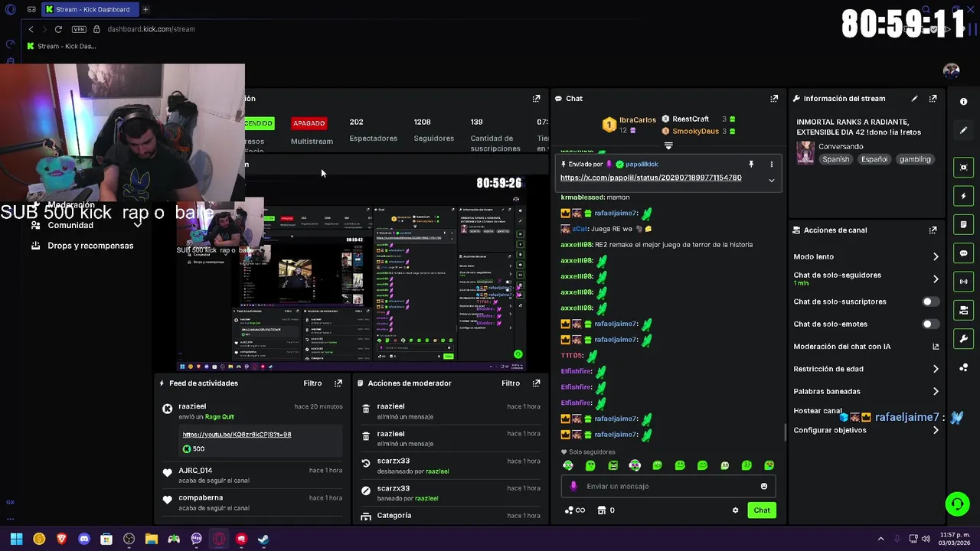Expand Modo lento options
This screenshot has width=980, height=551.
936,257
